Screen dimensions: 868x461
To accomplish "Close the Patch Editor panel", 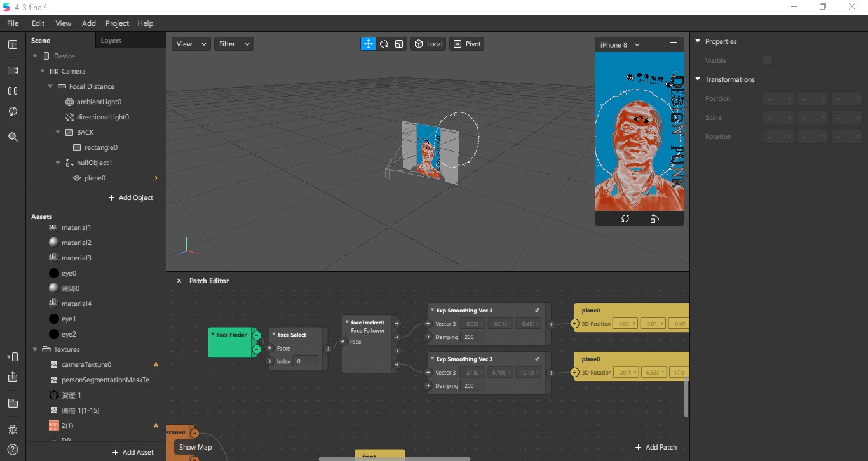I will [x=179, y=281].
